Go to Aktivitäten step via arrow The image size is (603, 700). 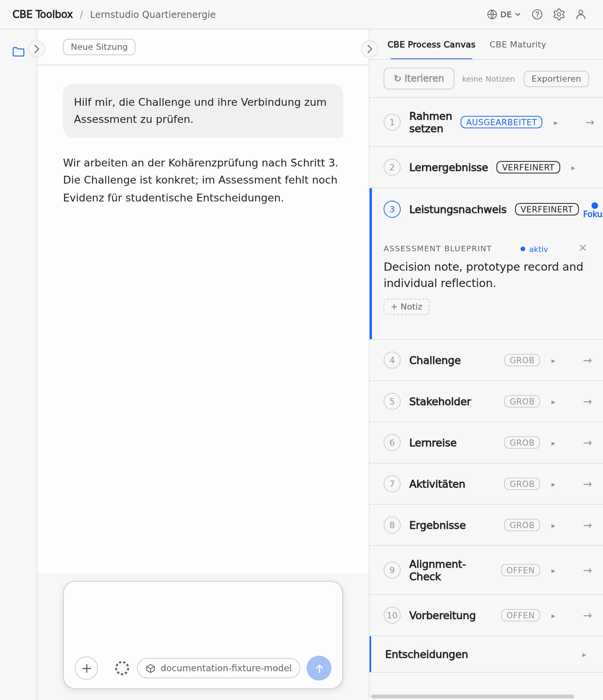(x=587, y=484)
